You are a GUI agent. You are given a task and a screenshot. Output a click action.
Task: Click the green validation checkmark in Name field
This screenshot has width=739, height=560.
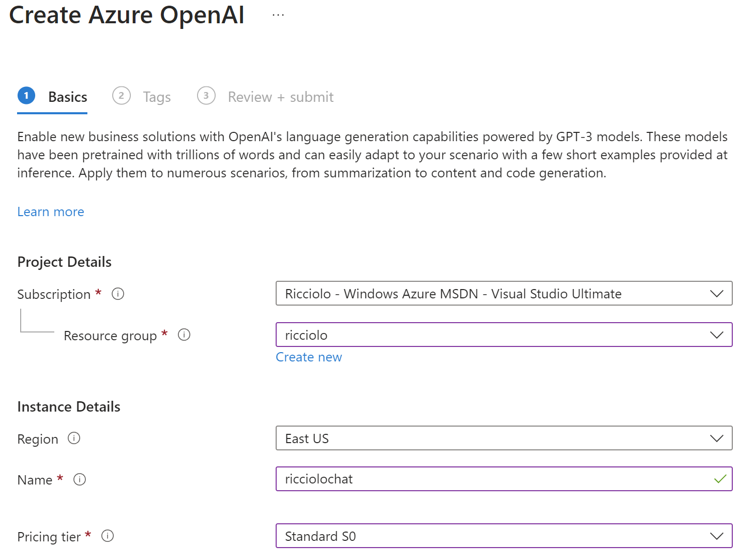[x=720, y=479]
